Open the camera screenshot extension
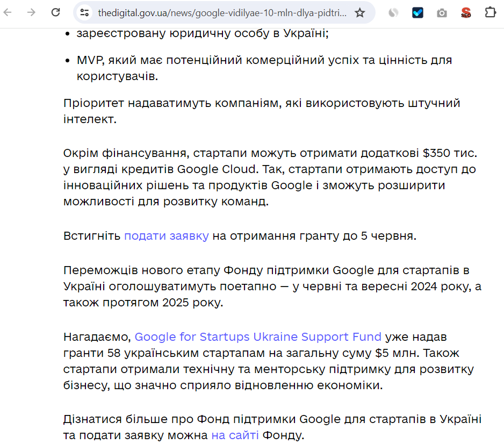This screenshot has width=504, height=444. [442, 12]
